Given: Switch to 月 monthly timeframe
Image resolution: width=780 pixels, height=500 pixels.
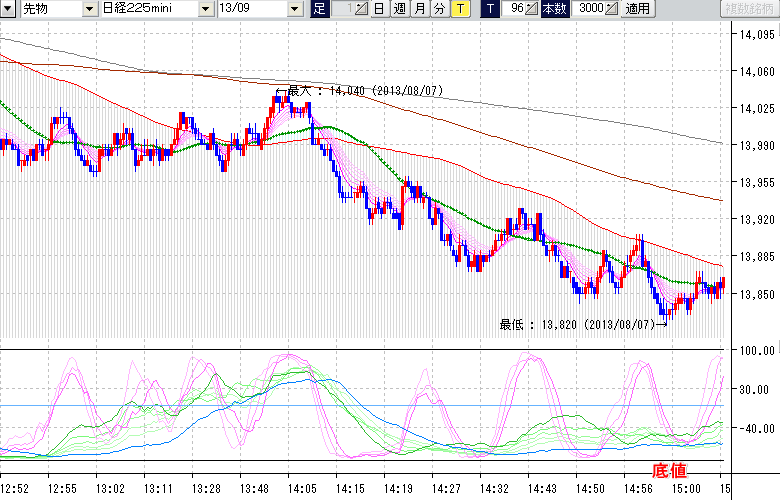Looking at the screenshot, I should [x=419, y=9].
